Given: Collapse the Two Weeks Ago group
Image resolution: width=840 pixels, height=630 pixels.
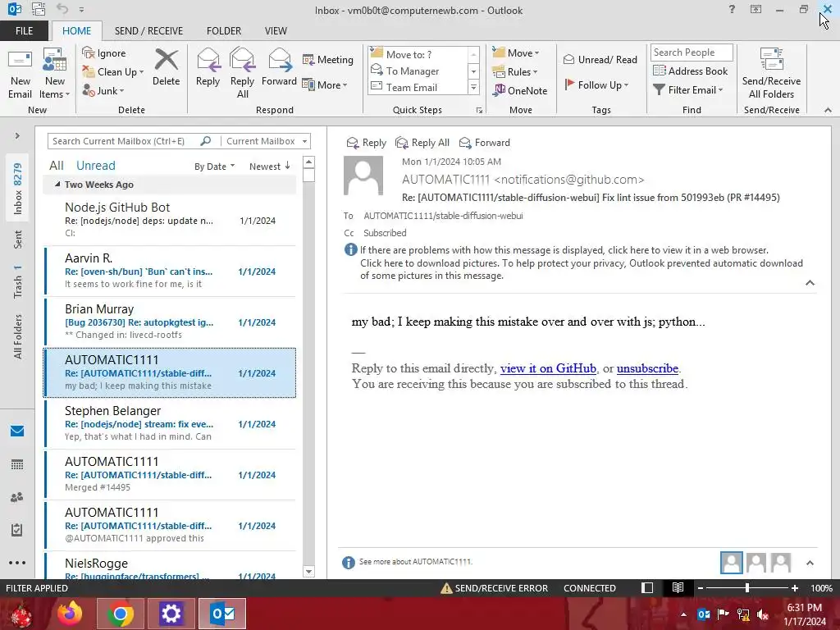Looking at the screenshot, I should point(57,185).
